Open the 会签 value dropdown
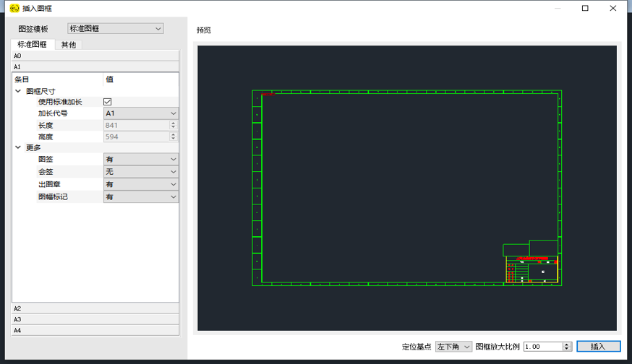 pos(141,172)
